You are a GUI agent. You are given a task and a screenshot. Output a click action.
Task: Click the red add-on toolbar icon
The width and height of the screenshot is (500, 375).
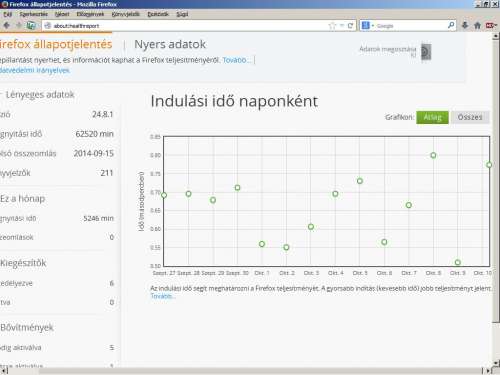(490, 25)
